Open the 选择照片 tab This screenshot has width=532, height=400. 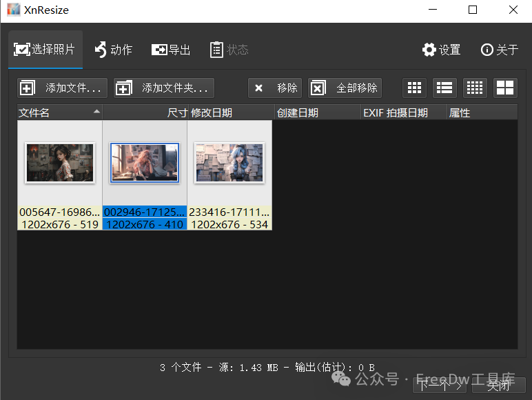(45, 50)
